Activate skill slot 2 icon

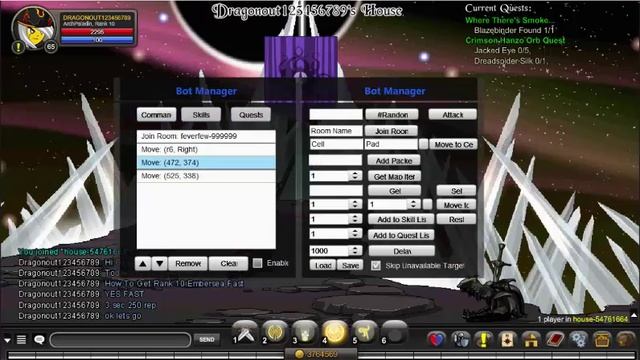pyautogui.click(x=275, y=333)
